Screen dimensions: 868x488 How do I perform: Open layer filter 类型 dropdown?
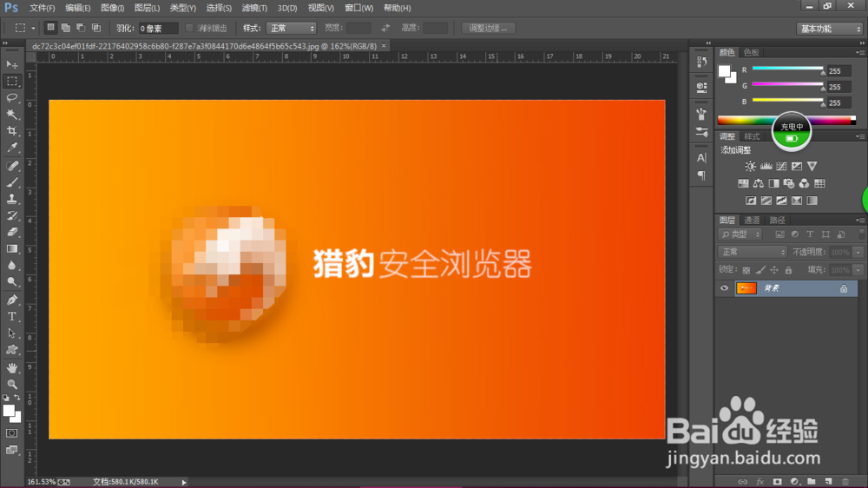coord(740,234)
